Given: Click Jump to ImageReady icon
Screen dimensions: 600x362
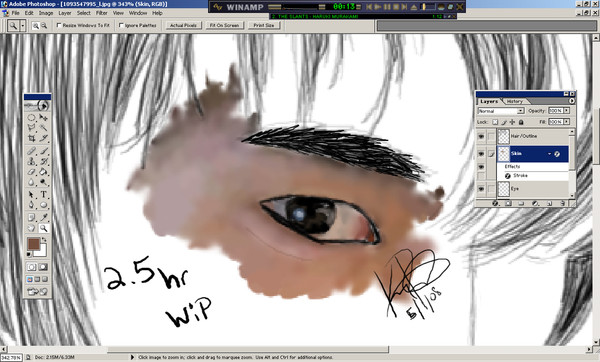Looking at the screenshot, I should (37, 291).
